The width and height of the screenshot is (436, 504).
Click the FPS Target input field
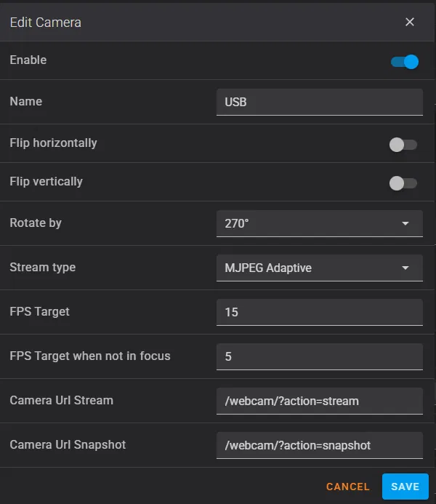point(319,313)
